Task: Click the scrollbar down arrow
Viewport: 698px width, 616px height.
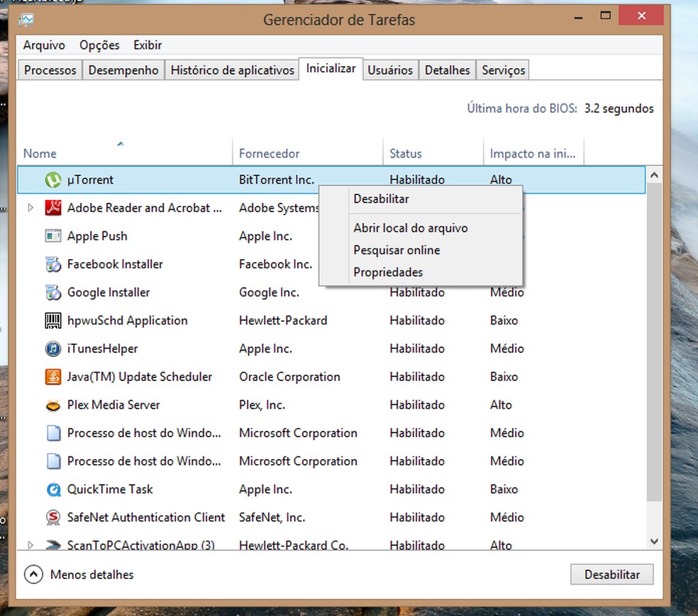Action: coord(654,541)
